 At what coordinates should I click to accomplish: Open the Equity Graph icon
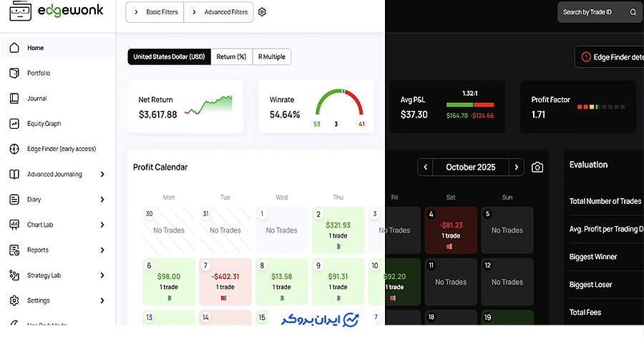click(14, 124)
